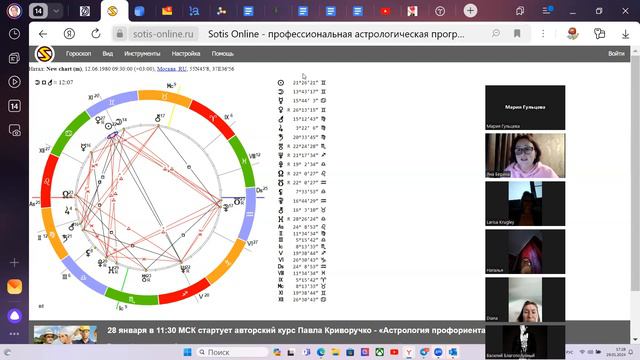Click Larisa participant video tile
The image size is (640, 360).
pos(525,204)
